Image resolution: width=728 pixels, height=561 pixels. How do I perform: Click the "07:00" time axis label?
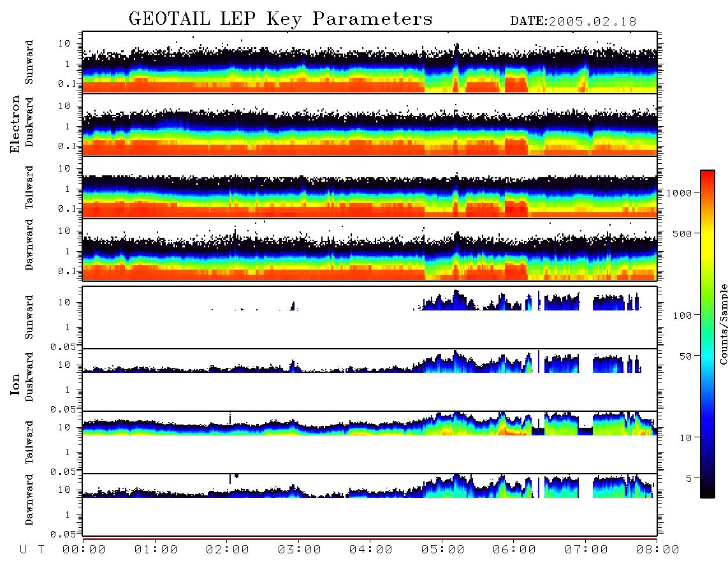point(586,550)
